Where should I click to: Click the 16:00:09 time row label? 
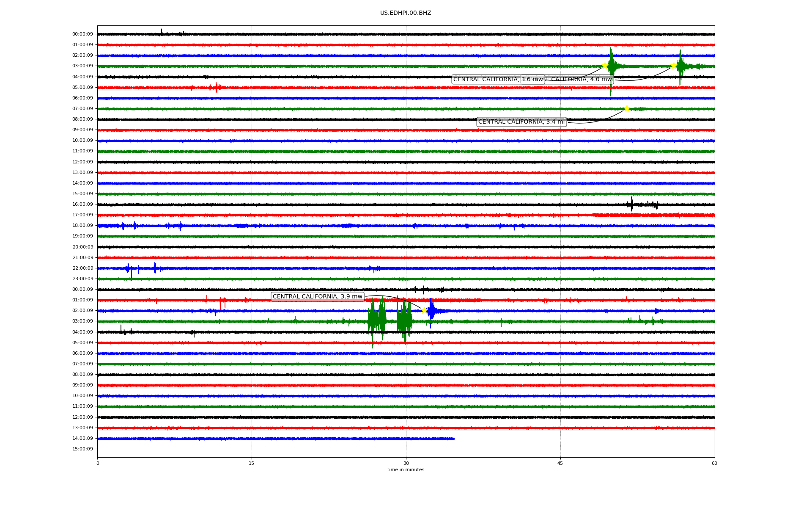click(82, 204)
